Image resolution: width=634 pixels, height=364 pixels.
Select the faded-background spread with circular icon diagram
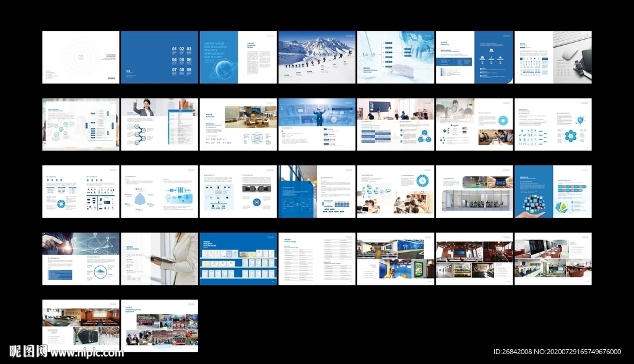pyautogui.click(x=81, y=124)
